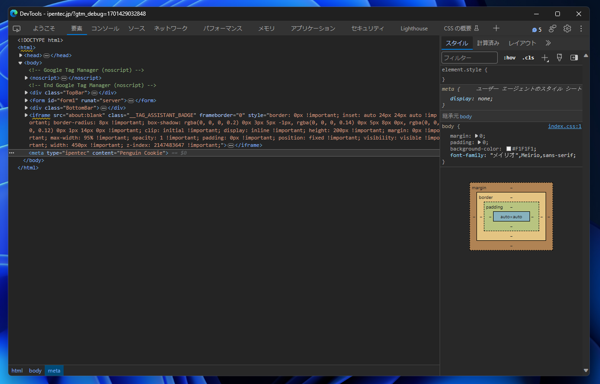Select body in the breadcrumb bar

[35, 371]
